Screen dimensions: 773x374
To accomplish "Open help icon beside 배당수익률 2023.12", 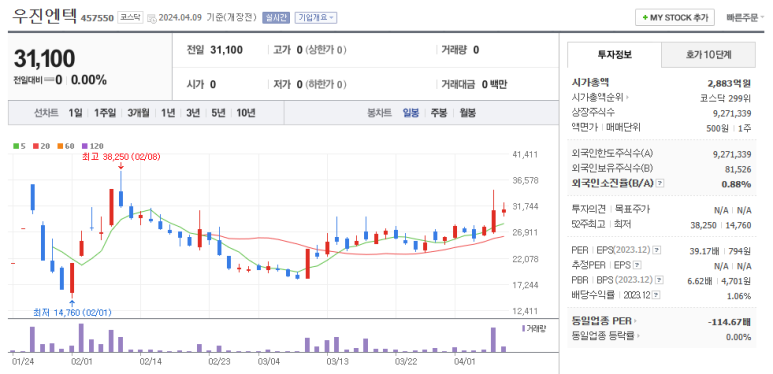I will pos(657,295).
